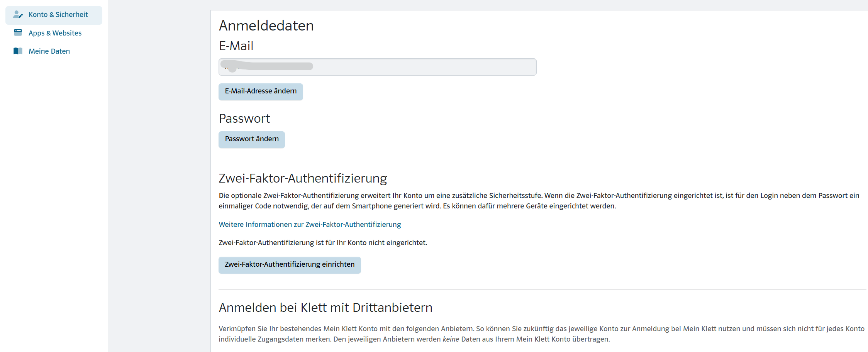Open the Konto & Sicherheit menu entry
The width and height of the screenshot is (868, 352).
click(58, 15)
